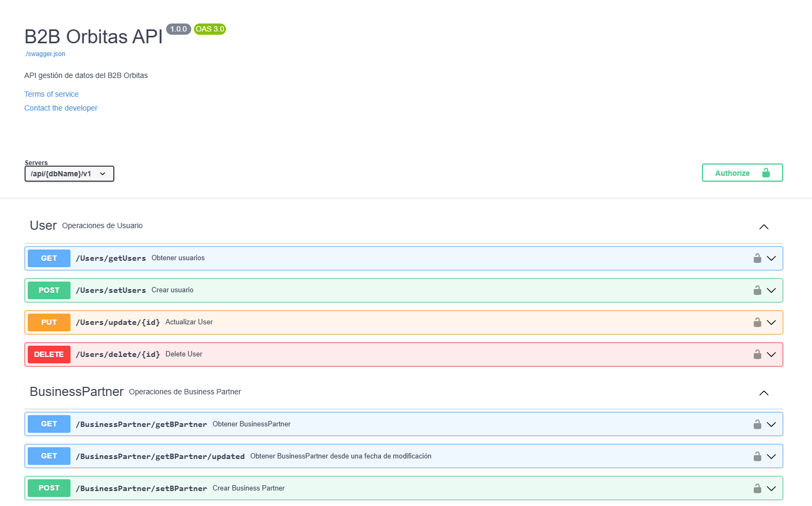Click the lock icon on GET /Users/getUsers
The image size is (812, 506).
[x=757, y=259]
